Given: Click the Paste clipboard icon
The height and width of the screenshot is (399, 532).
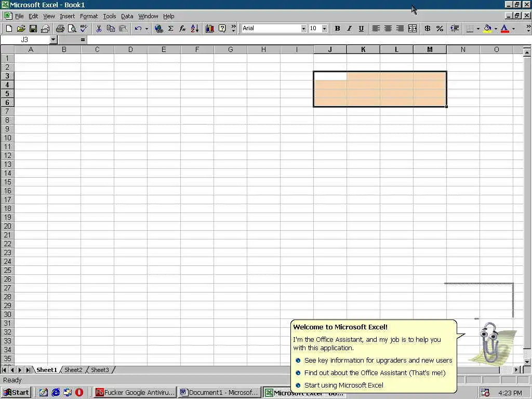Looking at the screenshot, I should click(123, 29).
